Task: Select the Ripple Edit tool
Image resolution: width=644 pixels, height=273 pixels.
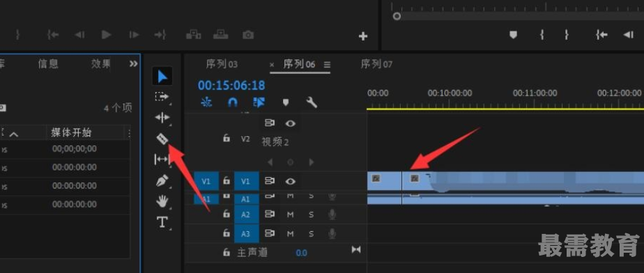Action: pos(162,118)
